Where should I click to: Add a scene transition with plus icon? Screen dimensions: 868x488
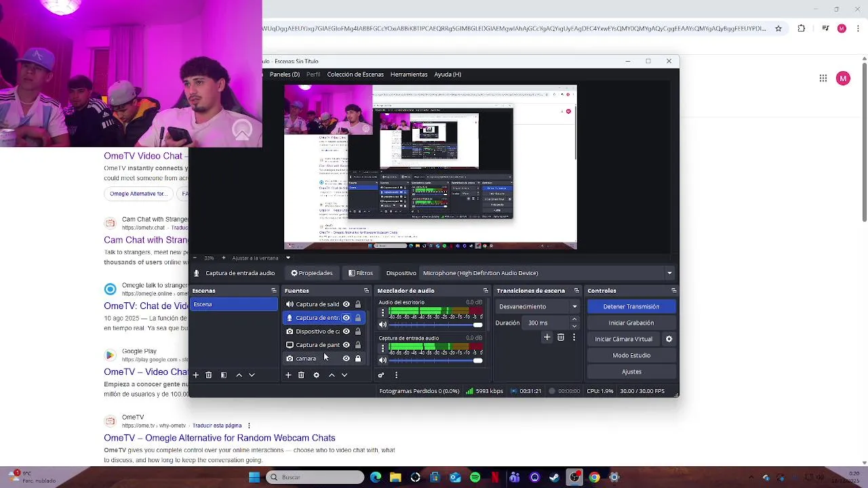coord(547,337)
